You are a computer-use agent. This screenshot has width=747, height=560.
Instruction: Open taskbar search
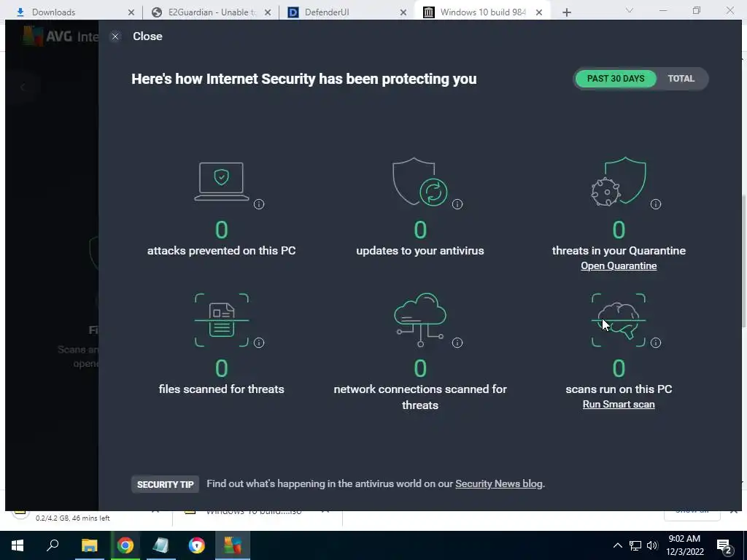[x=53, y=545]
